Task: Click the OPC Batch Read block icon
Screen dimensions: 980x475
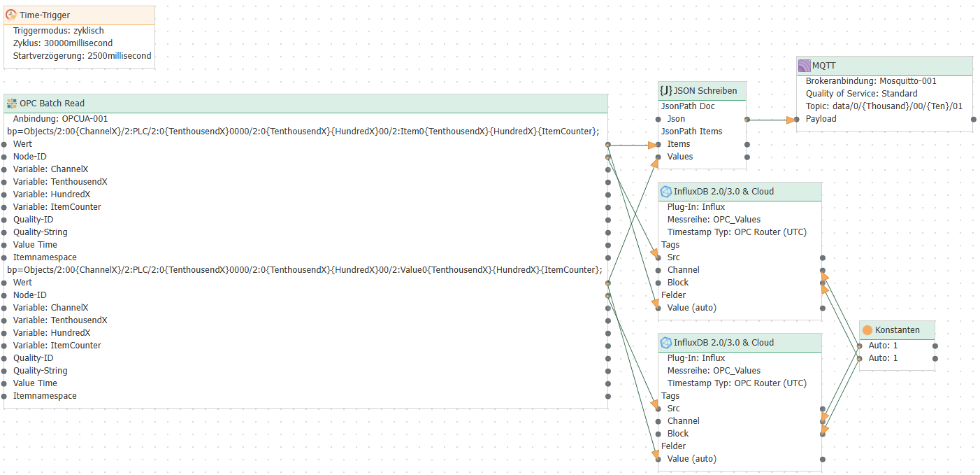Action: [11, 104]
